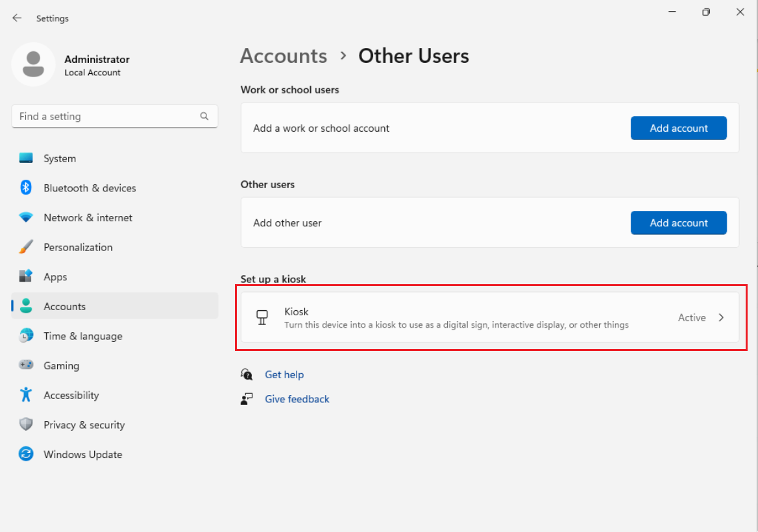The image size is (758, 532).
Task: Click the Kiosk title text
Action: [297, 311]
